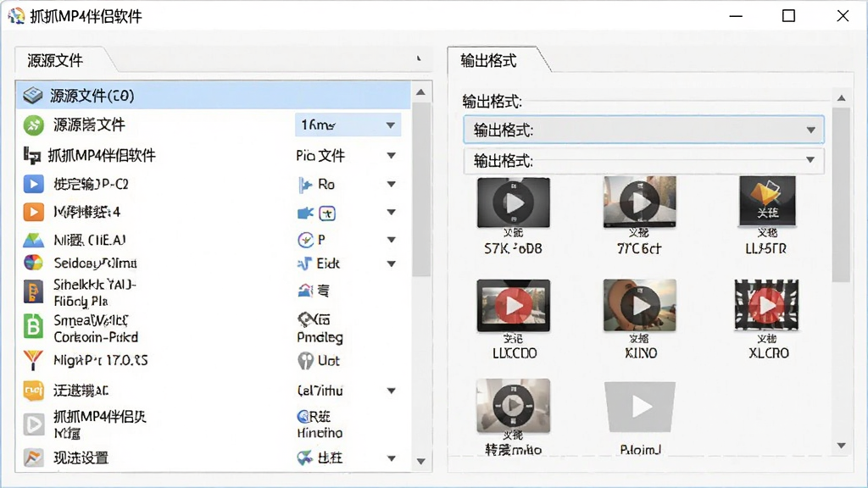Select the green B icon beside SmeaWellt

pos(33,326)
